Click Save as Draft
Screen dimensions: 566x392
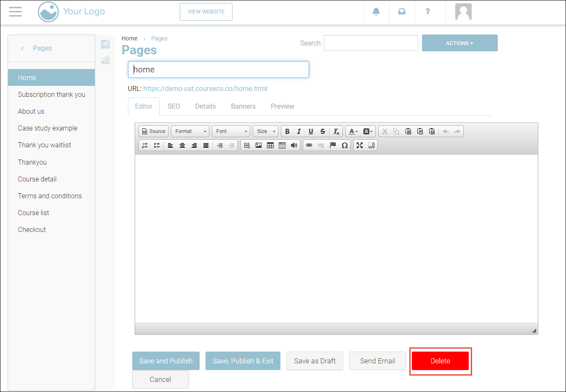315,361
